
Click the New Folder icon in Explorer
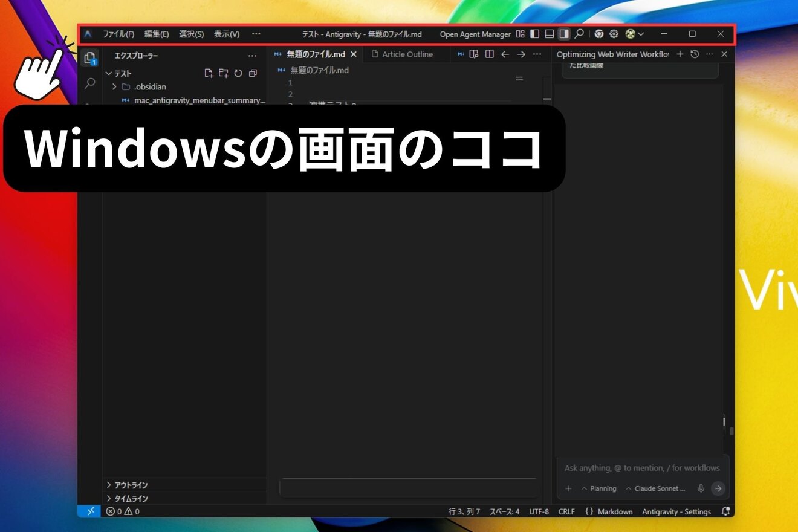(x=223, y=73)
